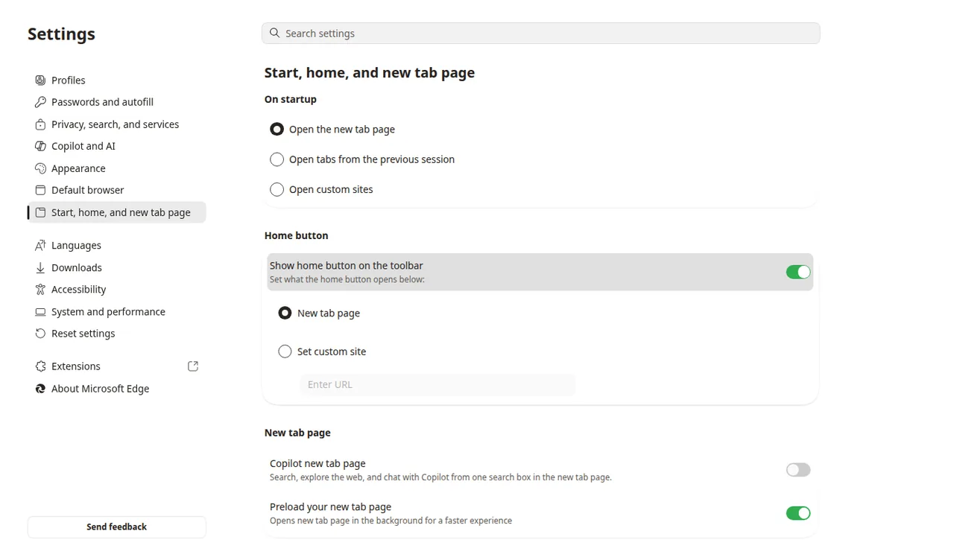Open About Microsoft Edge page
The width and height of the screenshot is (954, 560).
[x=116, y=389]
